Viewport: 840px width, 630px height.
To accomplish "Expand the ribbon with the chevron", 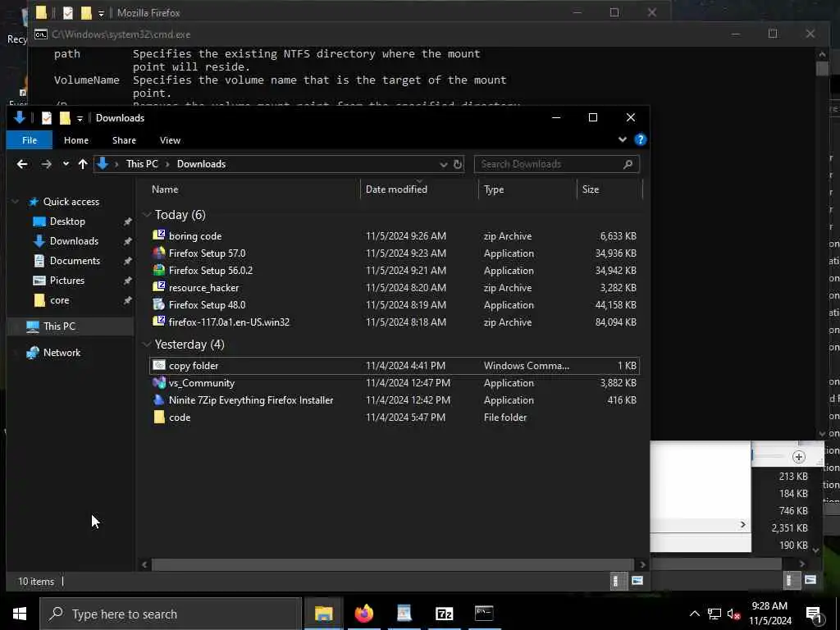I will coord(622,139).
